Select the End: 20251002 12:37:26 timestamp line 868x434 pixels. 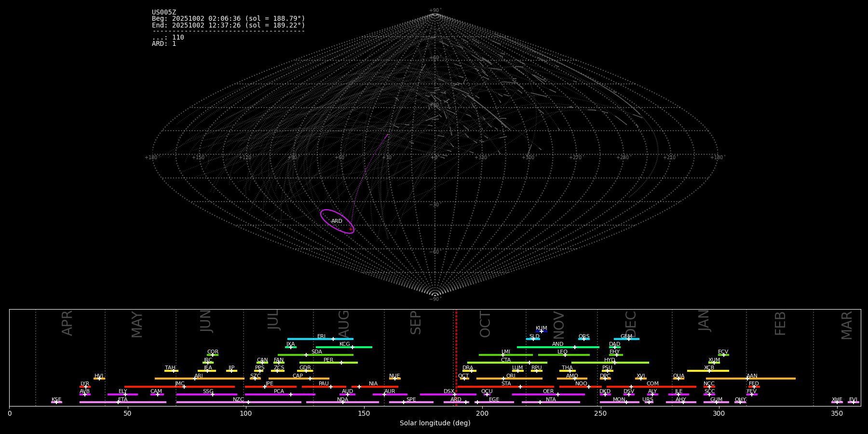229,25
